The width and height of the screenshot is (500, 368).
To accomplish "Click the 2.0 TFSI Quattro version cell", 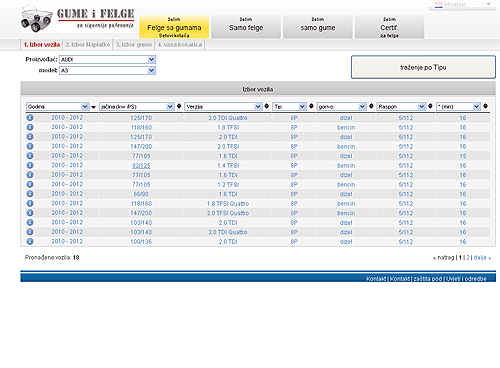I will click(x=228, y=213).
